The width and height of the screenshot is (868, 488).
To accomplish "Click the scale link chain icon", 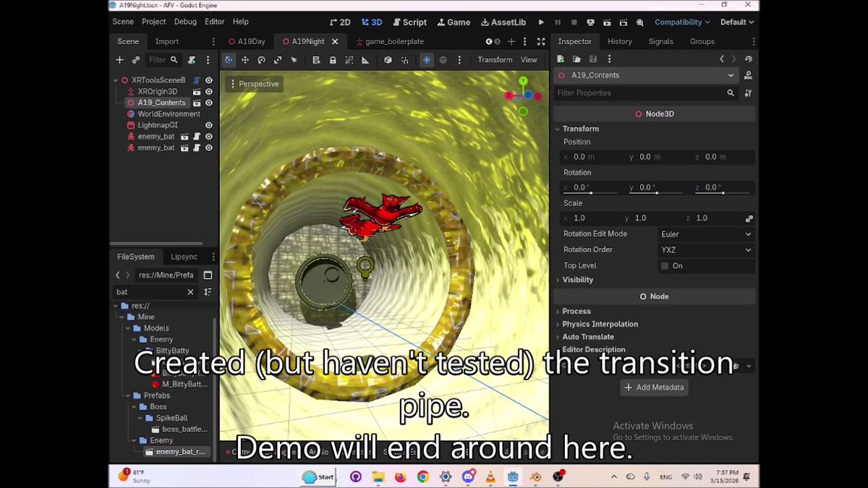I will point(749,218).
